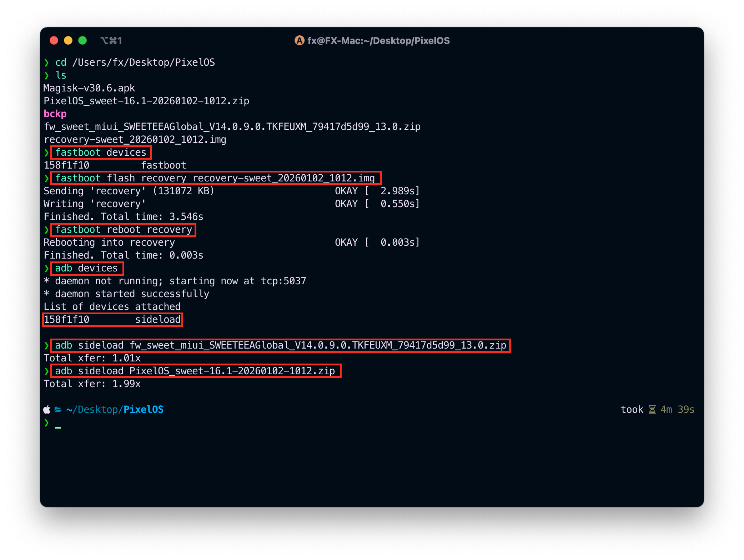Screen dimensions: 744x560
Task: Click the red close window button
Action: [x=54, y=40]
